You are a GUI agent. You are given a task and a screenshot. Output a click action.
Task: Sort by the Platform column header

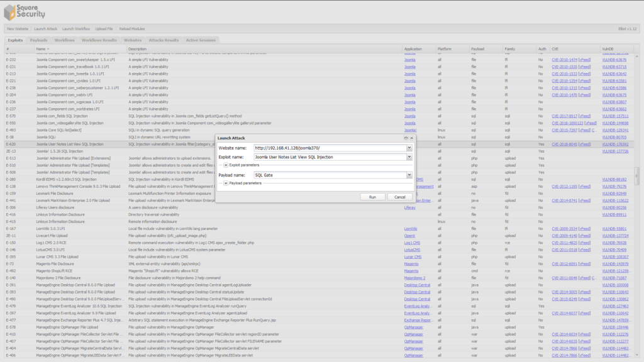pos(453,49)
